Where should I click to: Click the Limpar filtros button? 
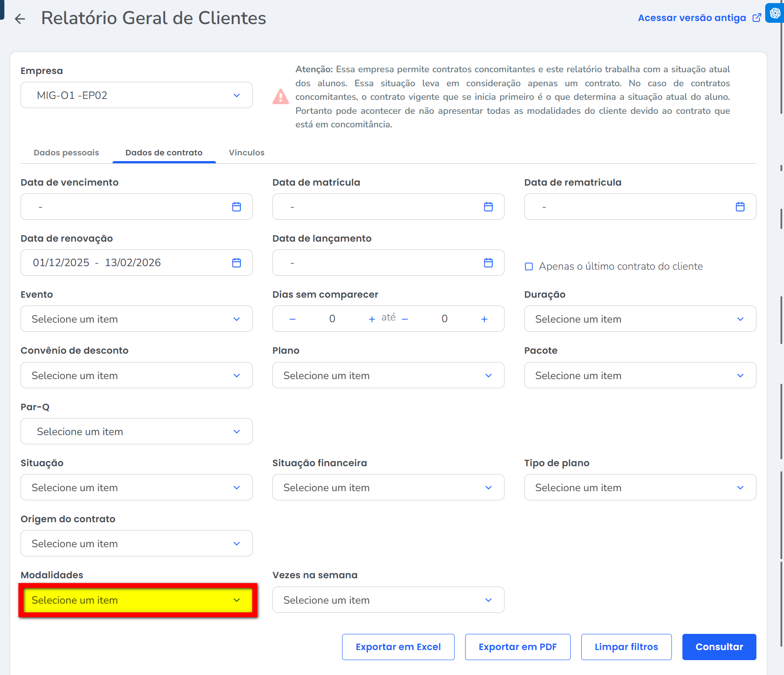[626, 647]
